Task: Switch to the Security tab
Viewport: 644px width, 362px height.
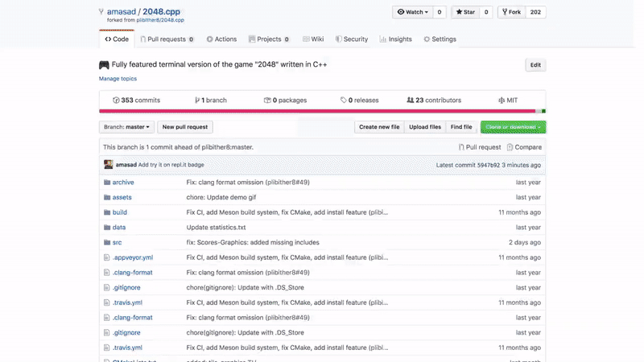Action: 352,39
